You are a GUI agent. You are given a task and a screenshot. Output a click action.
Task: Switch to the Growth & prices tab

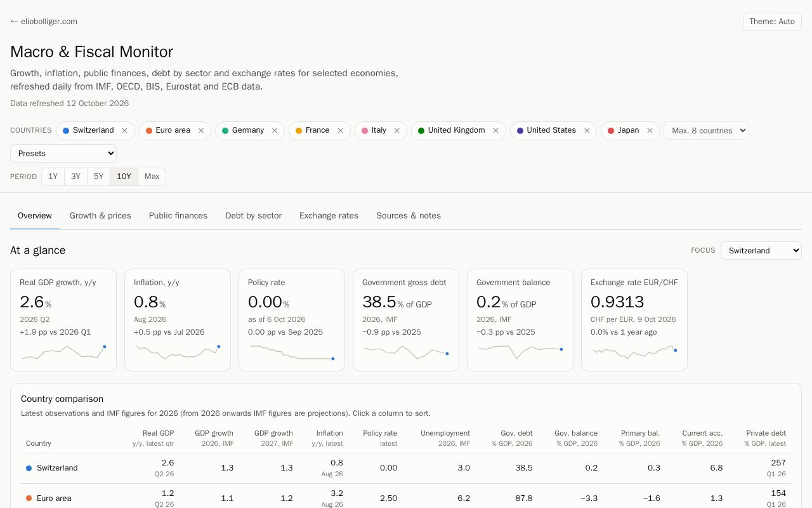[x=100, y=216]
